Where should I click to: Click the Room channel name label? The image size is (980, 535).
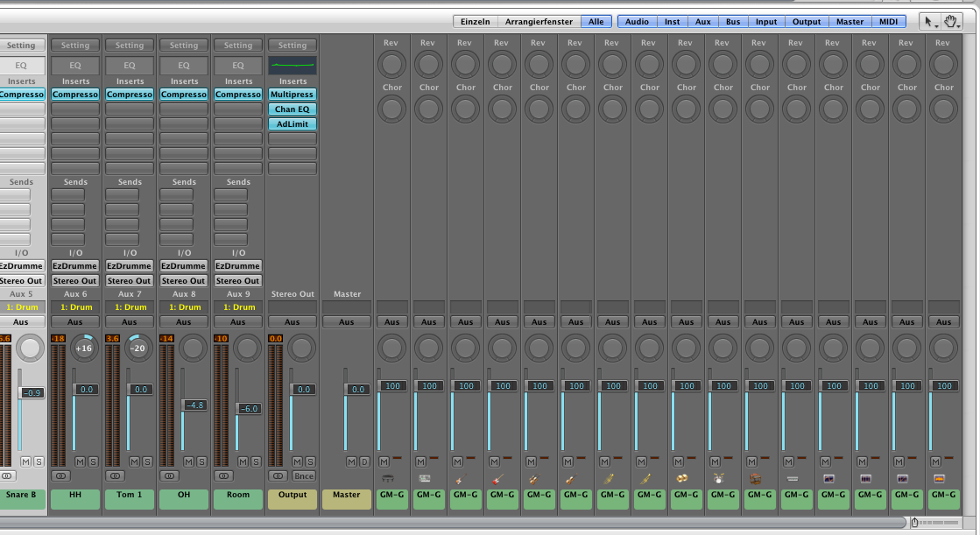point(238,495)
